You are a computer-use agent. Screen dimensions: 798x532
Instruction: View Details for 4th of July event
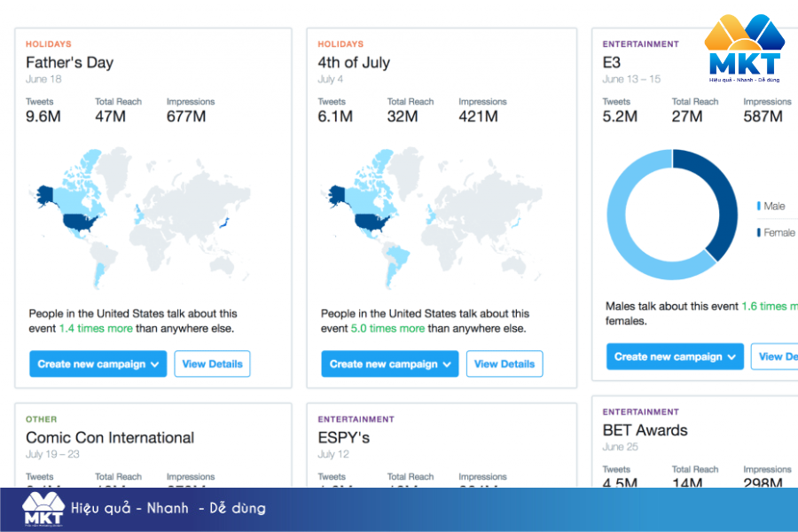point(505,364)
